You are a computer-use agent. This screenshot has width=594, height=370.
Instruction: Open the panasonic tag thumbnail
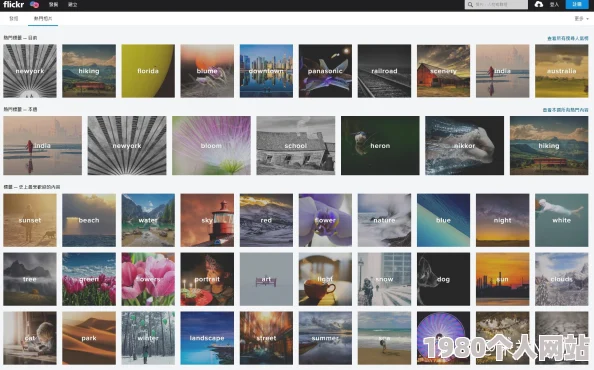[x=325, y=71]
